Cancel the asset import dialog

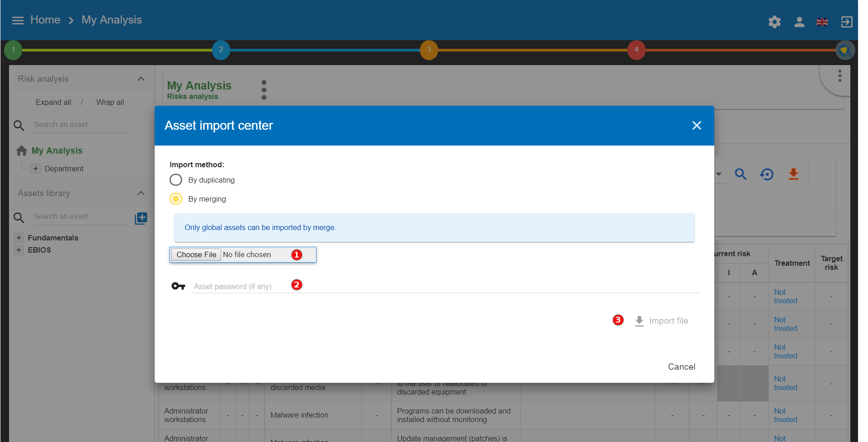[x=681, y=367]
